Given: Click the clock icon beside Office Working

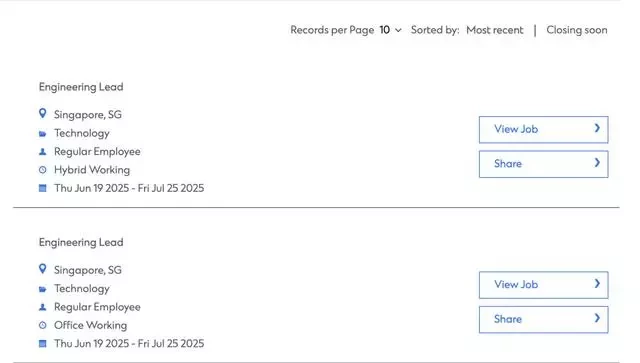Looking at the screenshot, I should 42,325.
